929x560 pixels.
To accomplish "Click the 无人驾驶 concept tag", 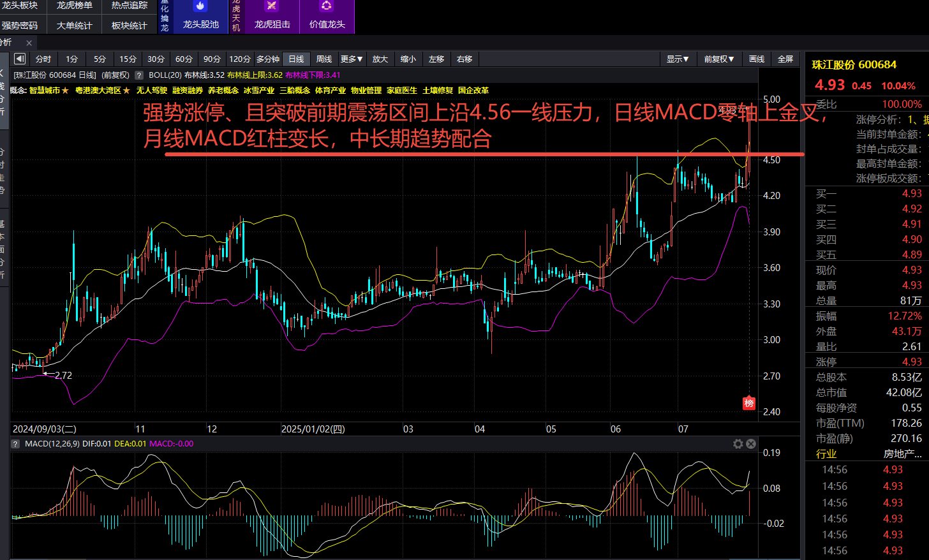I will pos(152,91).
